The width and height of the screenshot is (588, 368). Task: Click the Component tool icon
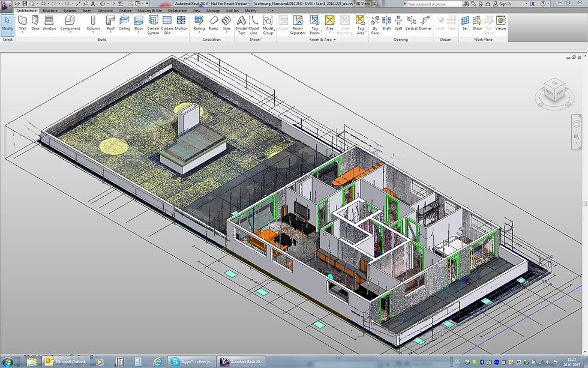tap(70, 23)
